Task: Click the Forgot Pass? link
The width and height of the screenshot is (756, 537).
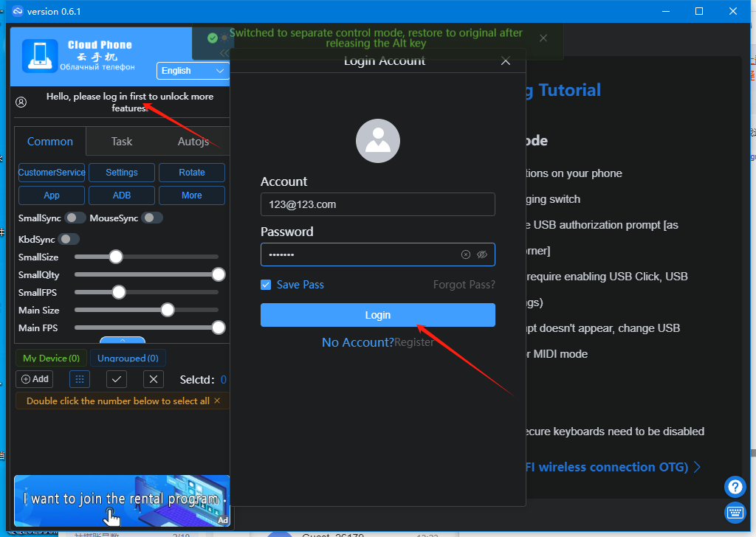Action: point(464,285)
